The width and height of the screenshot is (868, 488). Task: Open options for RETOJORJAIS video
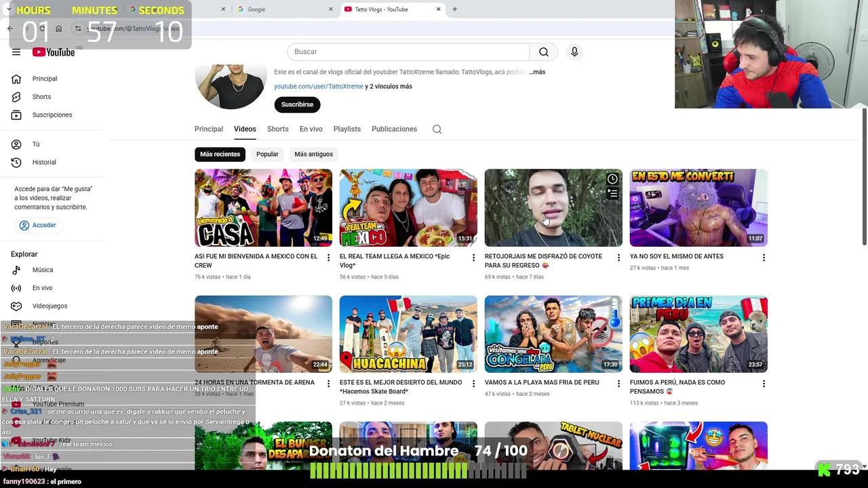click(x=618, y=258)
